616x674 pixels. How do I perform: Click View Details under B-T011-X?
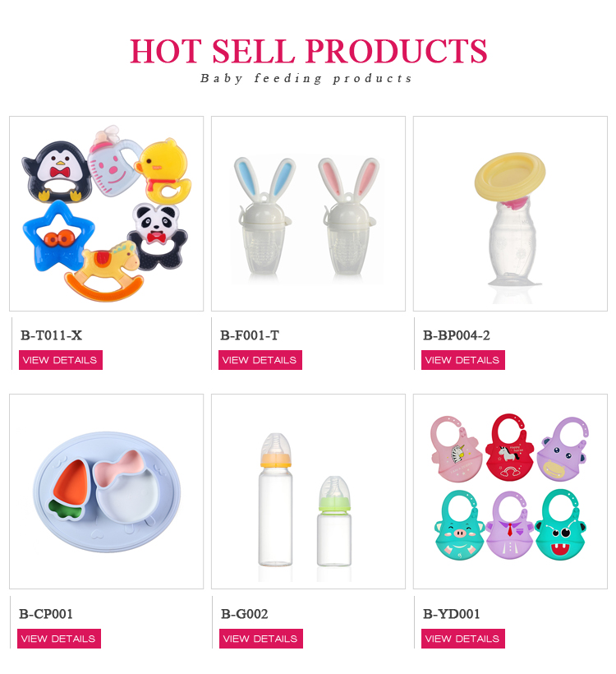(x=61, y=360)
